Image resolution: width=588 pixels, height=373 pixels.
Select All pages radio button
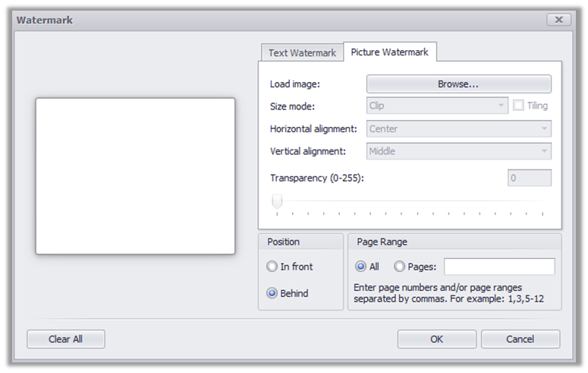coord(360,267)
